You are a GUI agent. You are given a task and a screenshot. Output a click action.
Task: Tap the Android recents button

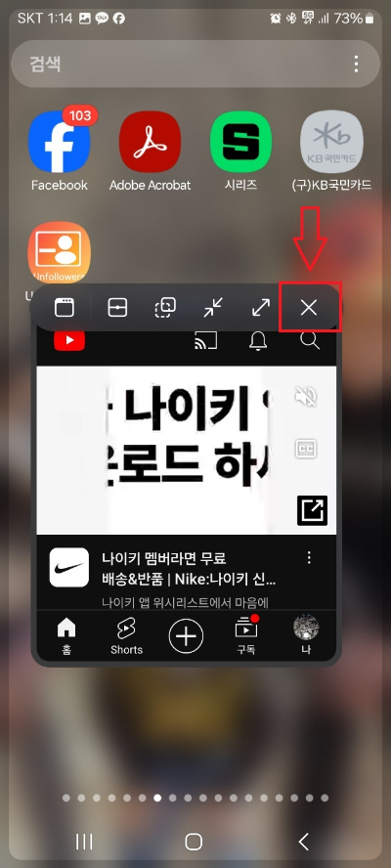coord(84,842)
